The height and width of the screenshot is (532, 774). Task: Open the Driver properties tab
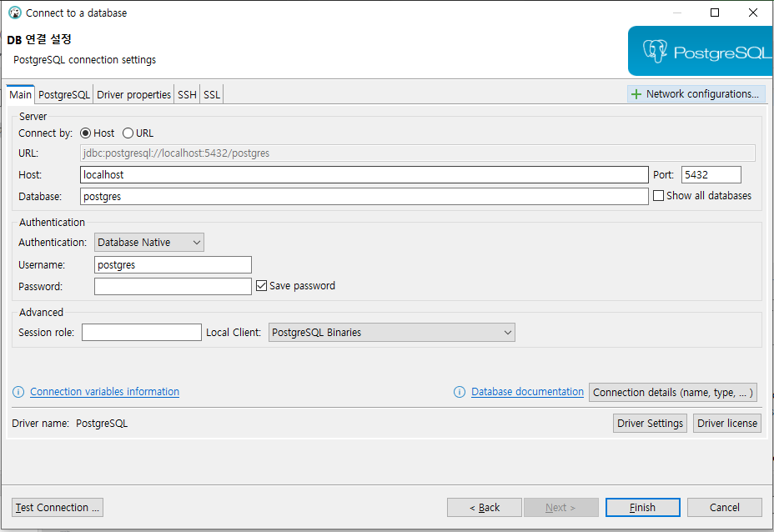[x=133, y=95]
